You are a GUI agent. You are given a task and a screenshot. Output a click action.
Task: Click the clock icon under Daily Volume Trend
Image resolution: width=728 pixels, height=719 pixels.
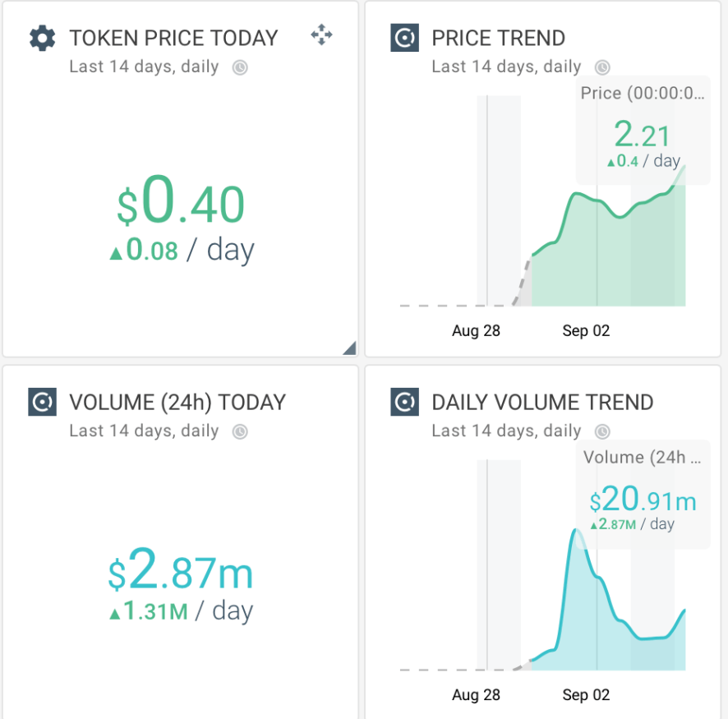[602, 431]
